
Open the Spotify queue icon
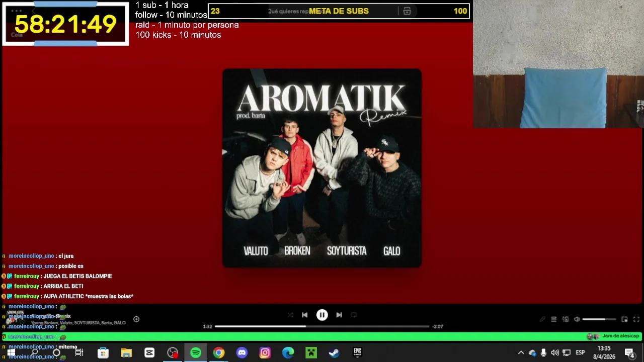pos(554,319)
